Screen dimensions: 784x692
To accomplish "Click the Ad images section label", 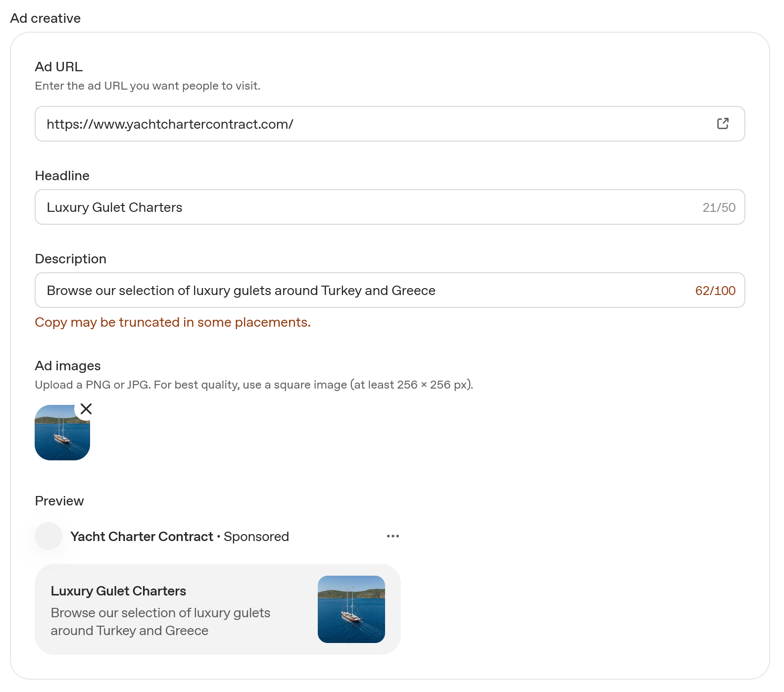I will [68, 366].
